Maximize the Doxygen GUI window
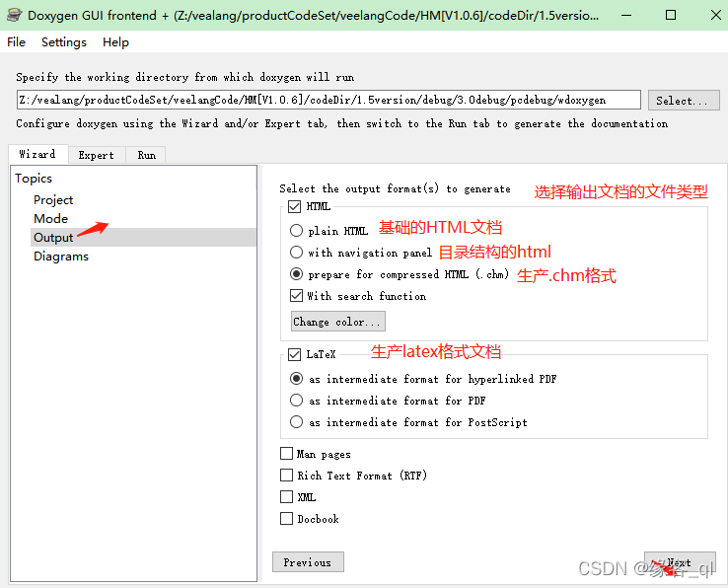This screenshot has height=588, width=728. (x=671, y=16)
